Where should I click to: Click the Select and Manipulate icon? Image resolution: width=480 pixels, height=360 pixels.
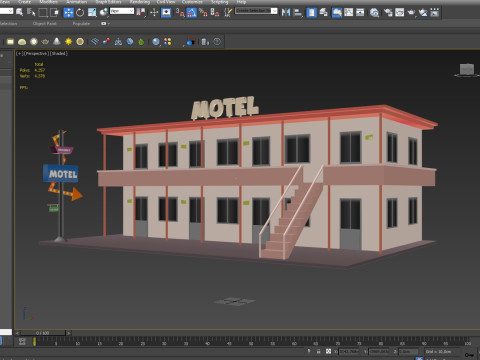[154, 13]
